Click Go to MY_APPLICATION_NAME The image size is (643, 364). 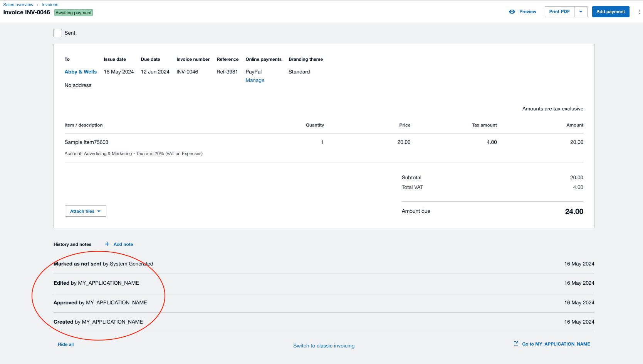point(556,344)
